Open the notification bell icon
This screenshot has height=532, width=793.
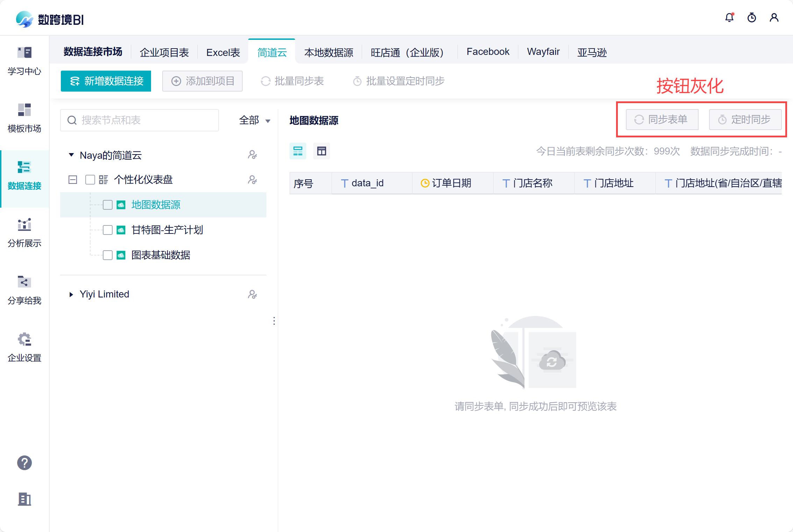729,17
